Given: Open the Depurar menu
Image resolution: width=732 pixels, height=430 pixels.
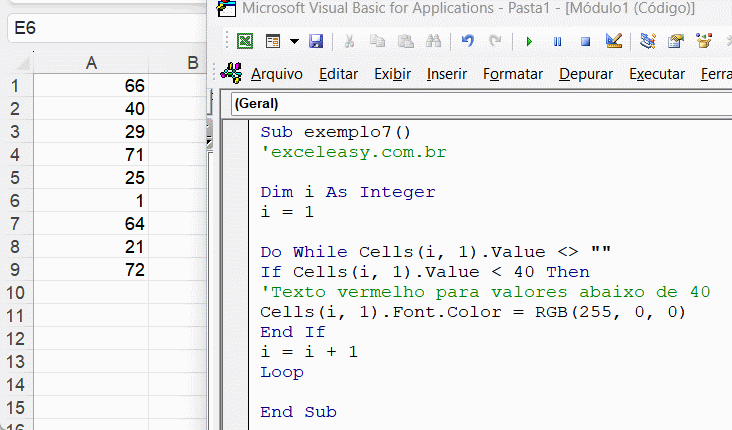Looking at the screenshot, I should (x=586, y=74).
